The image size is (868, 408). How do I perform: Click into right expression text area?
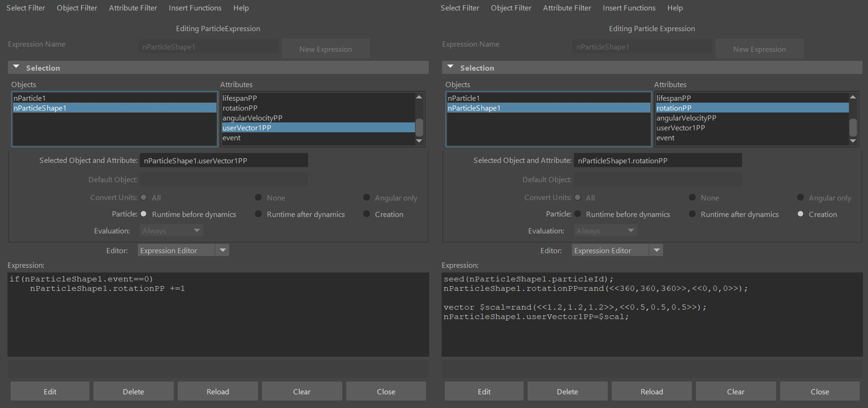point(652,315)
